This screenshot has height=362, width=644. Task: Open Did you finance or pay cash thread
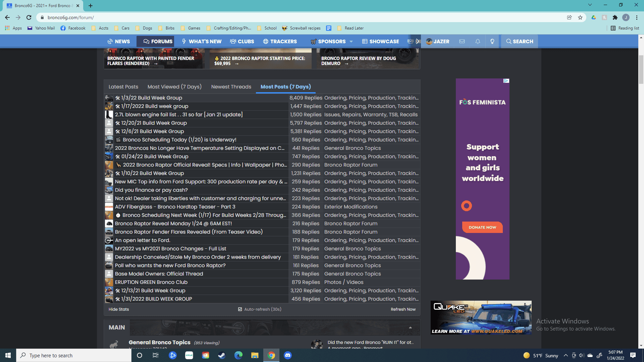click(x=151, y=190)
